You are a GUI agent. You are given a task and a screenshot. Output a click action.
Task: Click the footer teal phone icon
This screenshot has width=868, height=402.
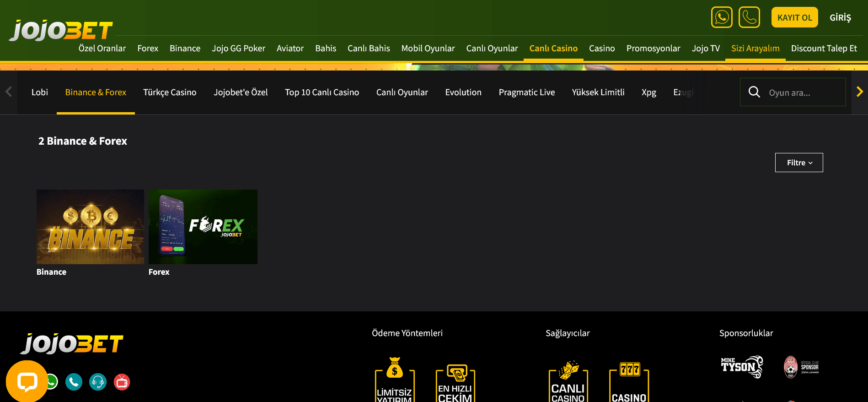(x=74, y=382)
